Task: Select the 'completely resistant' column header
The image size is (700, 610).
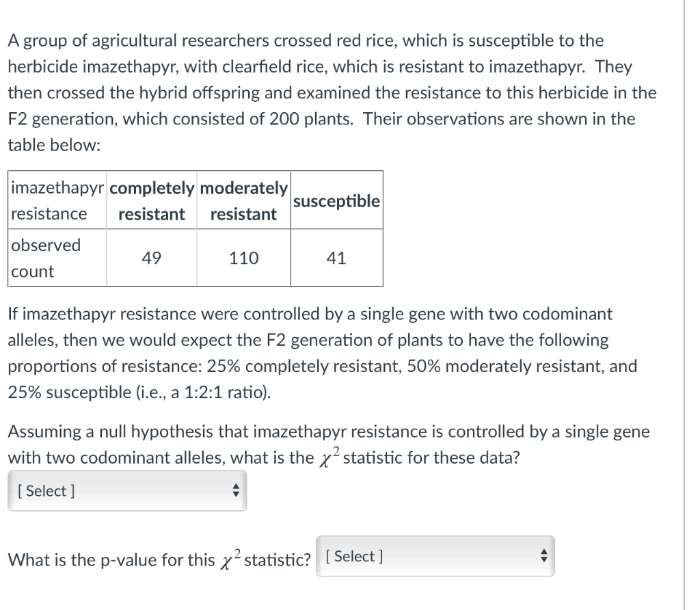Action: coord(152,200)
